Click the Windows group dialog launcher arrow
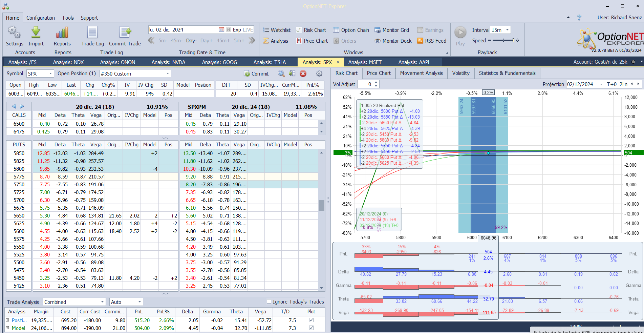Viewport: 644px width, 333px height. point(447,53)
